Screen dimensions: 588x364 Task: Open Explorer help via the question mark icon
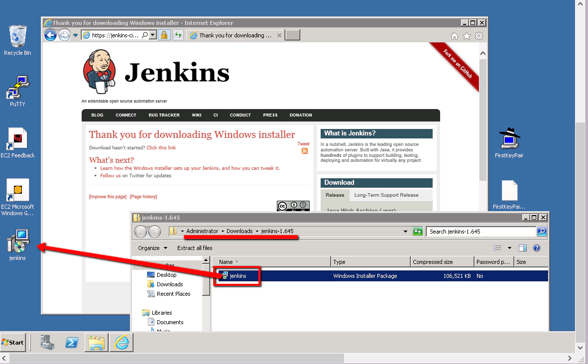coord(536,247)
